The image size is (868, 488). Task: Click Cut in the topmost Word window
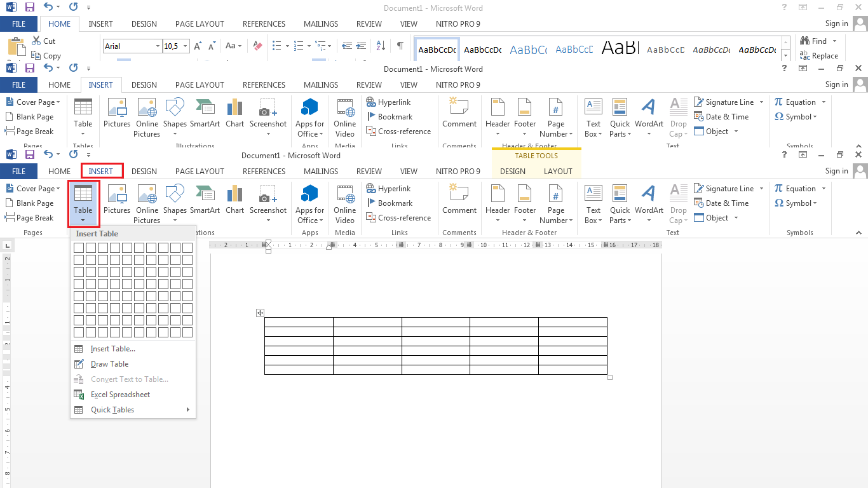coord(43,41)
